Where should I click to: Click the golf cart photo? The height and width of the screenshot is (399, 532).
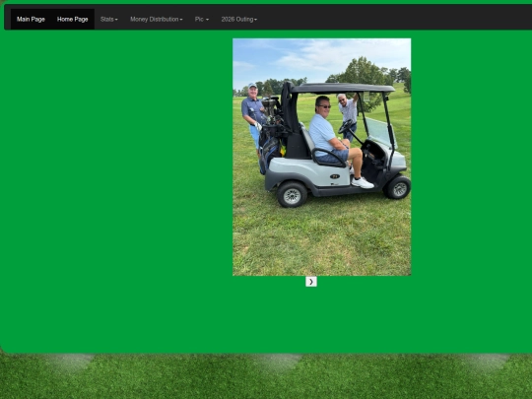321,157
